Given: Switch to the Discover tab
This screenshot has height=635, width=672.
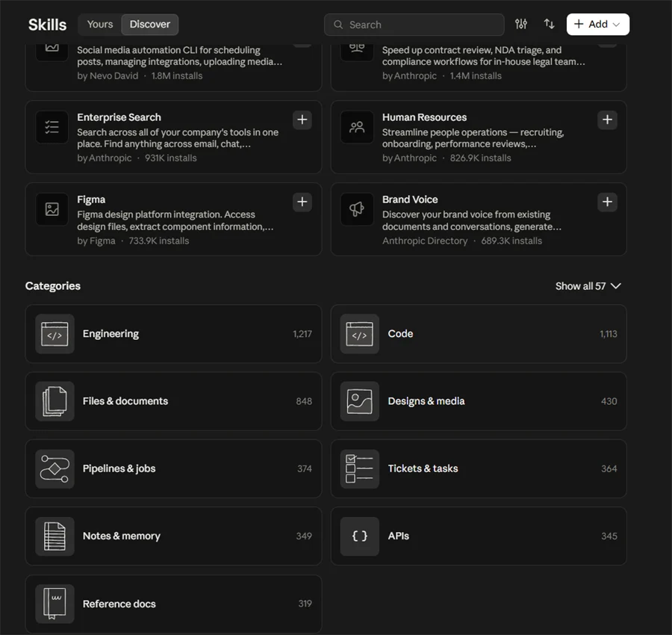Looking at the screenshot, I should point(149,24).
